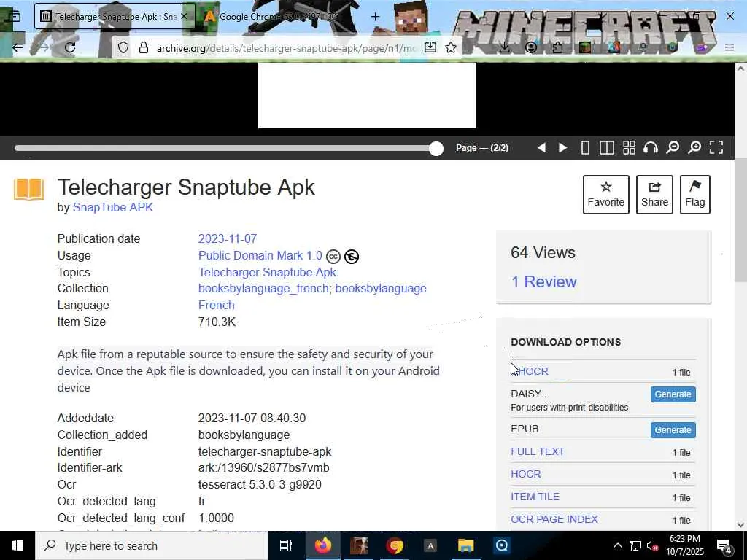This screenshot has height=560, width=747.
Task: Open the booksbylanguage_french collection
Action: click(x=263, y=289)
